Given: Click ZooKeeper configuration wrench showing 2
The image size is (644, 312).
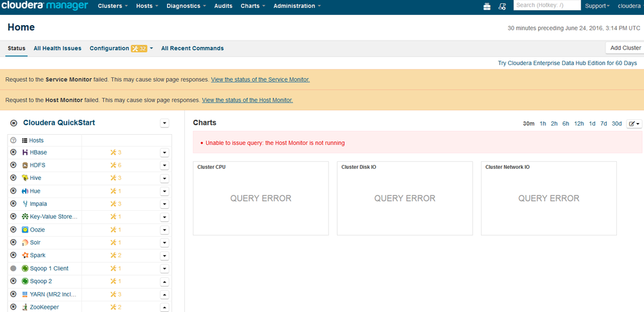Looking at the screenshot, I should point(116,307).
